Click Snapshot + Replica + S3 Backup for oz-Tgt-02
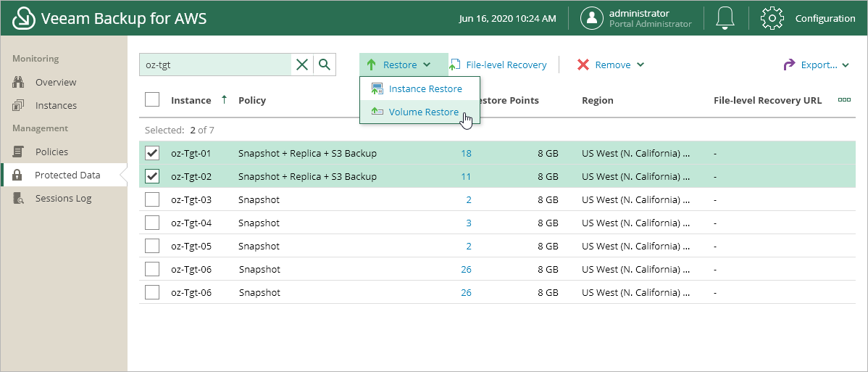868x372 pixels. point(307,176)
